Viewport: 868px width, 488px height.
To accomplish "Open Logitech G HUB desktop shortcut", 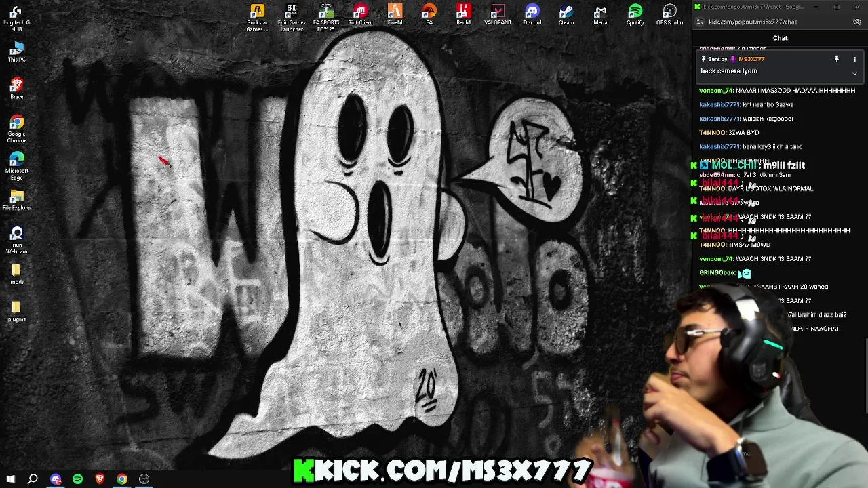I will click(x=16, y=19).
